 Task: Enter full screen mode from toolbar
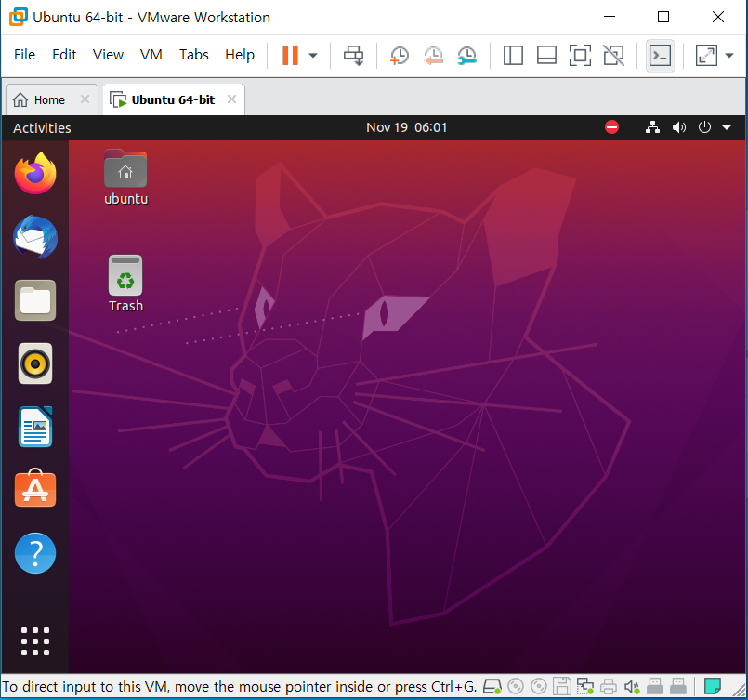pyautogui.click(x=580, y=56)
